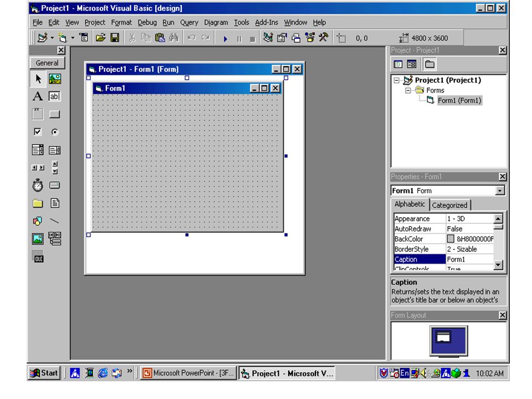Toggle Folders view in Project panel
Screen dimensions: 532x399
pyautogui.click(x=429, y=64)
